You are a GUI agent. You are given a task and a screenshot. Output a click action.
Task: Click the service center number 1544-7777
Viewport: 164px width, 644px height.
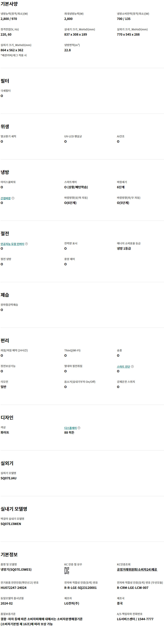point(145,619)
